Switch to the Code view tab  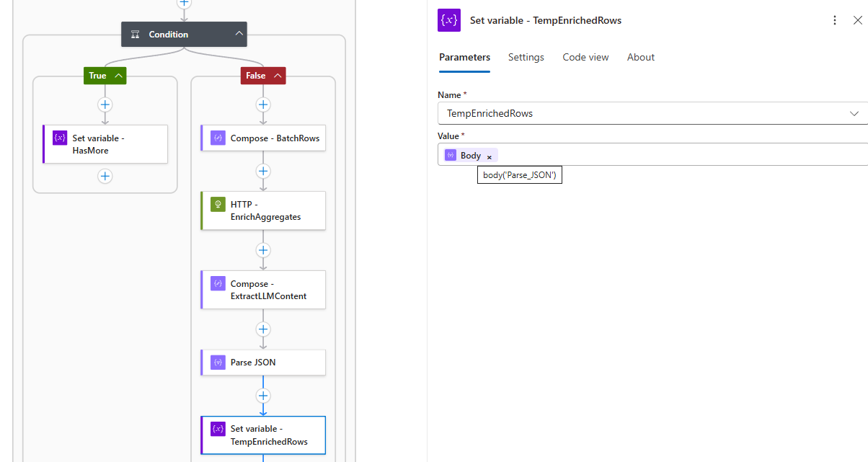tap(585, 58)
